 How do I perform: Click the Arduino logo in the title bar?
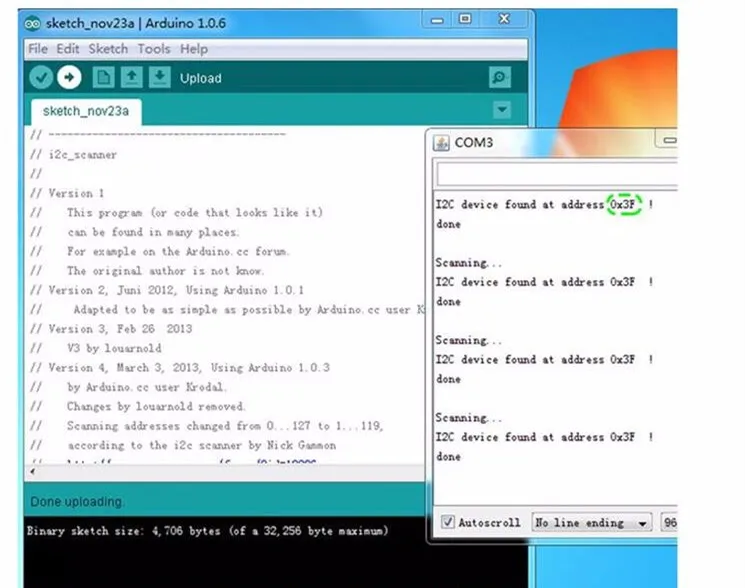(32, 23)
